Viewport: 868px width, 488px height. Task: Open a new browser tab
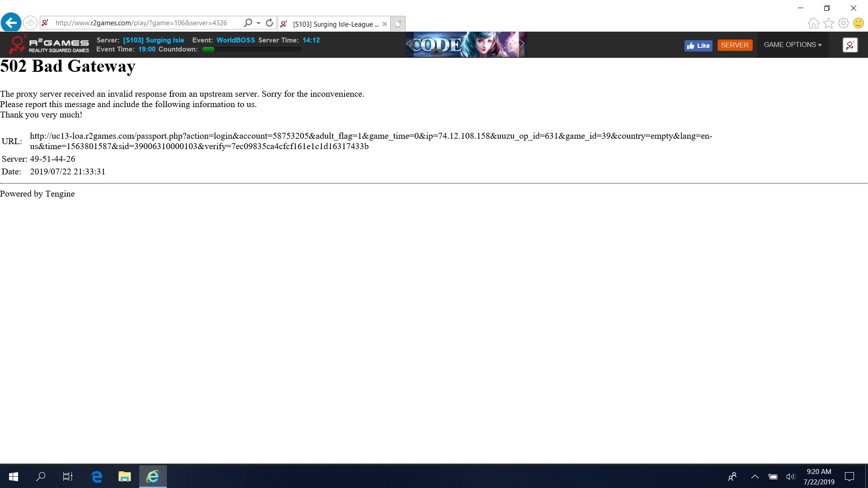(398, 24)
